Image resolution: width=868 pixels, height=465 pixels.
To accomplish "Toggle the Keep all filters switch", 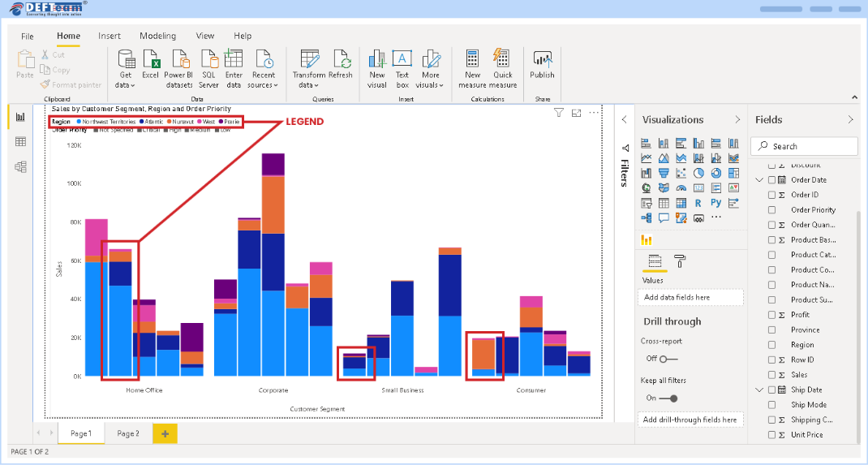I will coord(668,398).
